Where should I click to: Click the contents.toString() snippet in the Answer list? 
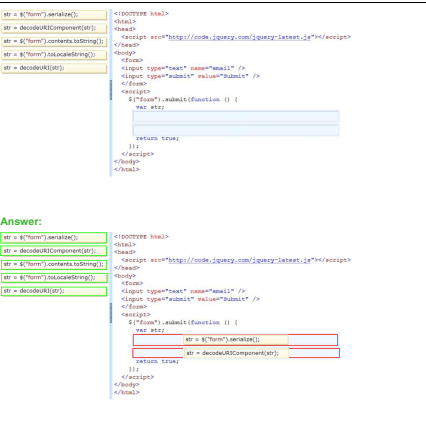54,264
